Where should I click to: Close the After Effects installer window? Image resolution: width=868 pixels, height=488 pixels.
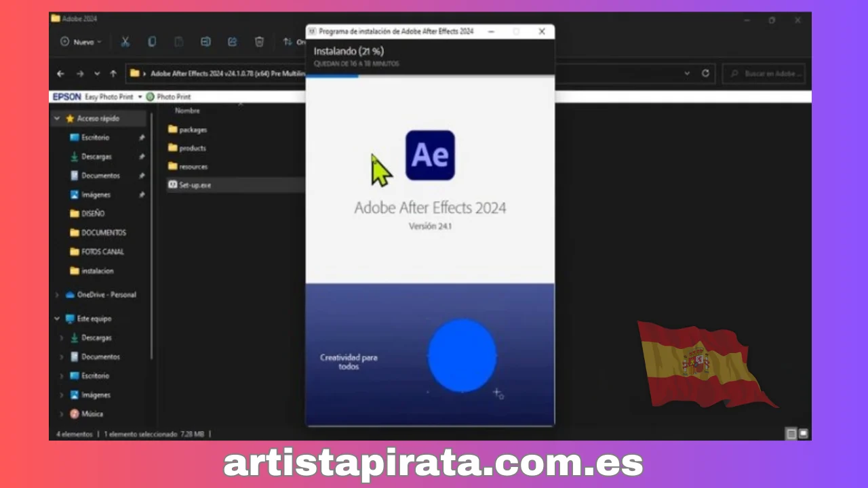coord(542,31)
